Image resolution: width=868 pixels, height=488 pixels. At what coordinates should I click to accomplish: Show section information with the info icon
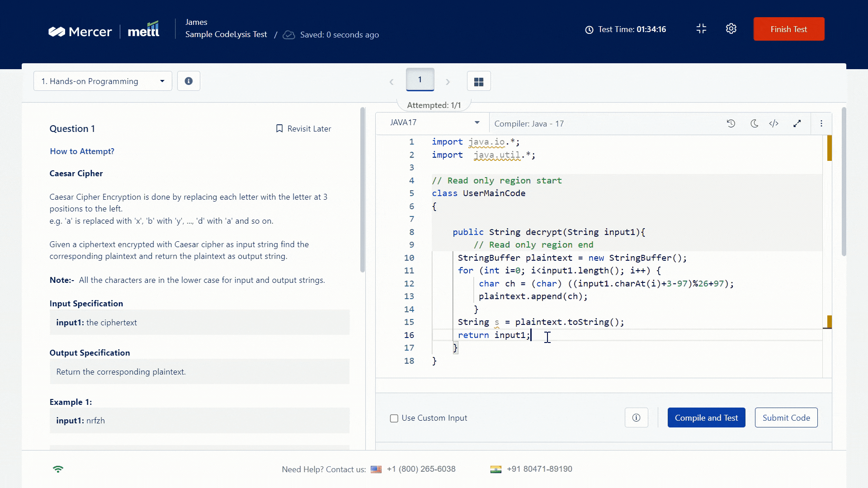coord(189,81)
